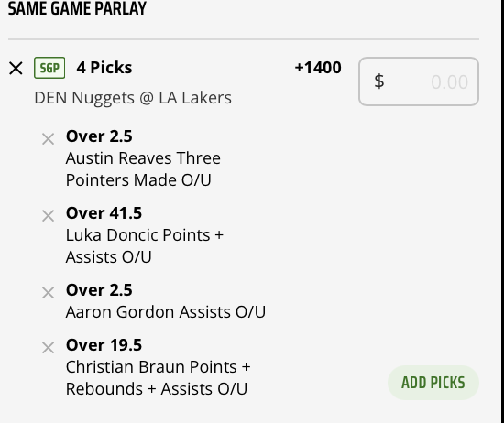Select the 4 Picks heading

(104, 68)
